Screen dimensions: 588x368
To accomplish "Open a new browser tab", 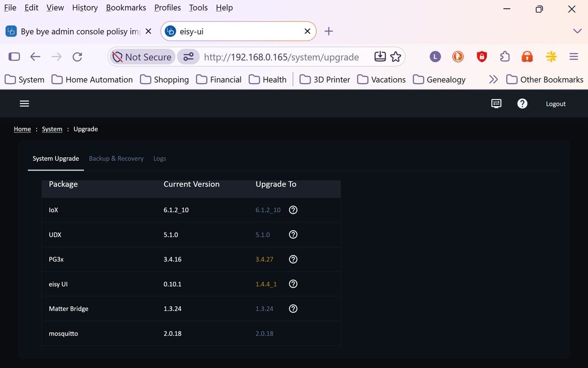I will click(x=329, y=31).
